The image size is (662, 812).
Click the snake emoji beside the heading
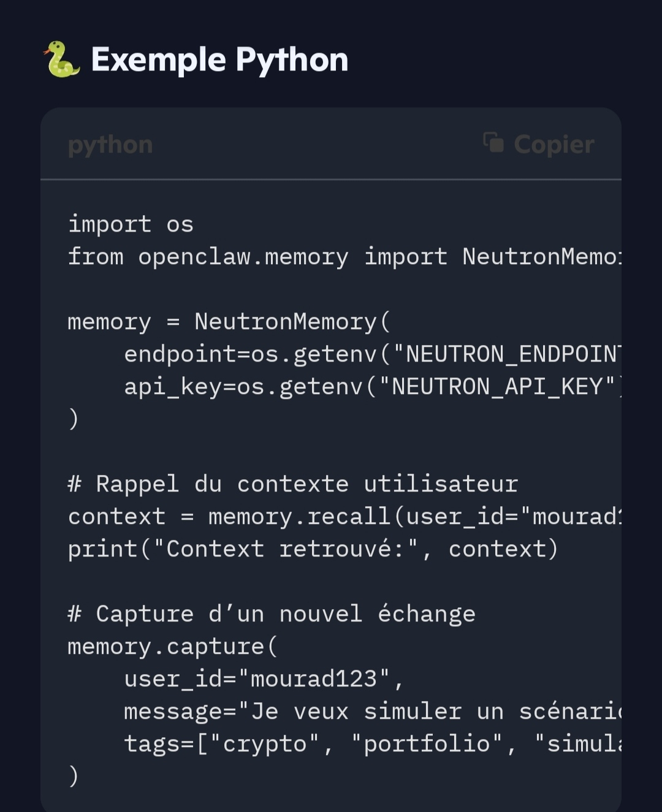coord(62,59)
